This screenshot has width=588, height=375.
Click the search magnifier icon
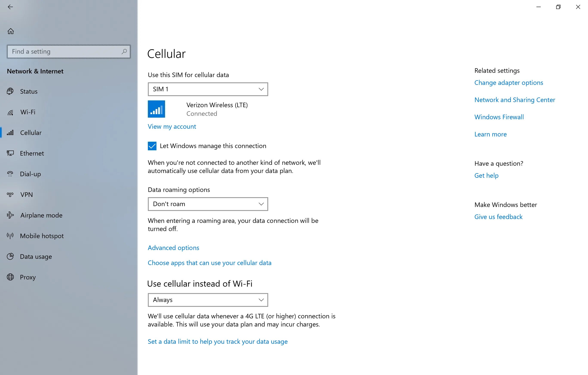(124, 51)
